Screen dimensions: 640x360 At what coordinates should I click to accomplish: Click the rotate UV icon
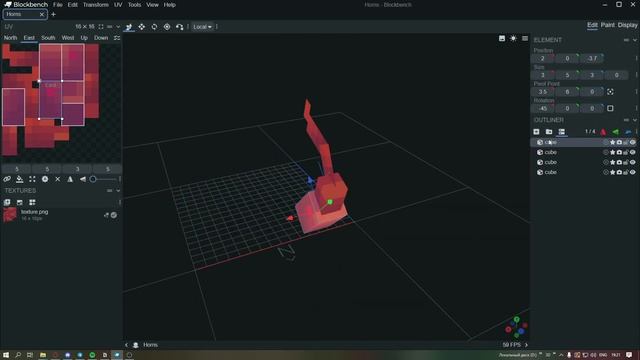pyautogui.click(x=45, y=179)
